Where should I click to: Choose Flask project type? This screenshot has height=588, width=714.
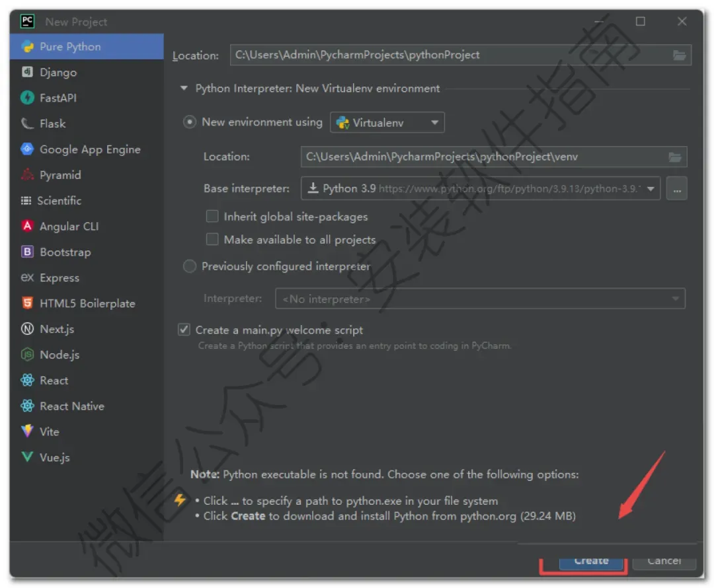pyautogui.click(x=87, y=124)
